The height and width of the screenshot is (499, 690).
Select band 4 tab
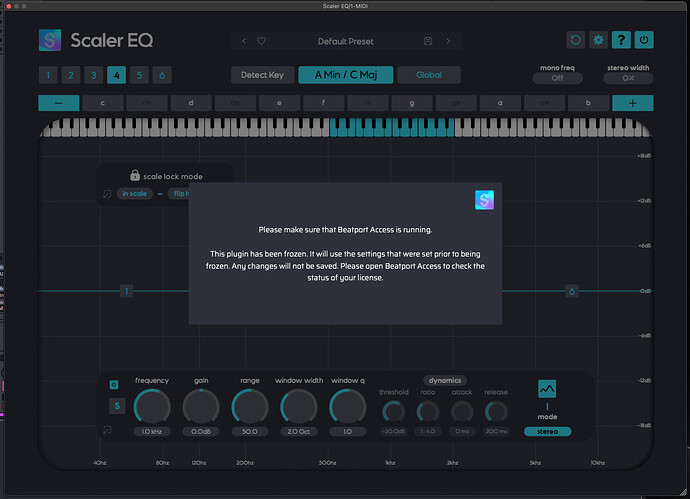117,75
